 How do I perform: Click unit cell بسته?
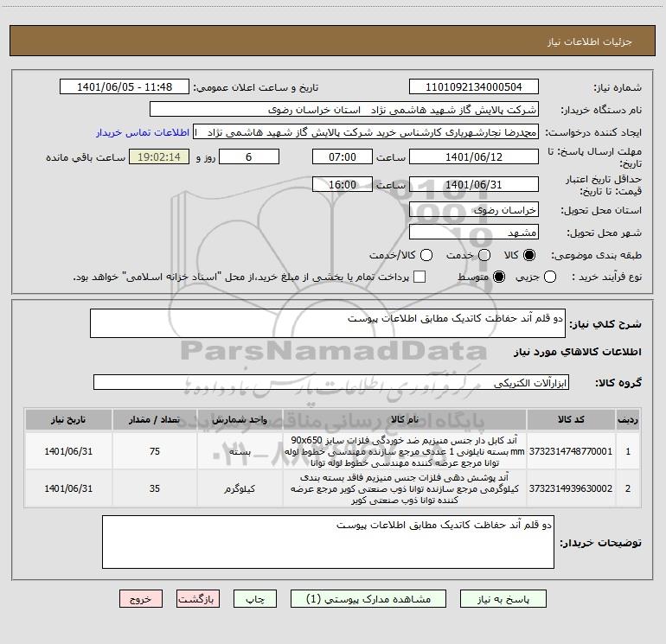pos(240,451)
